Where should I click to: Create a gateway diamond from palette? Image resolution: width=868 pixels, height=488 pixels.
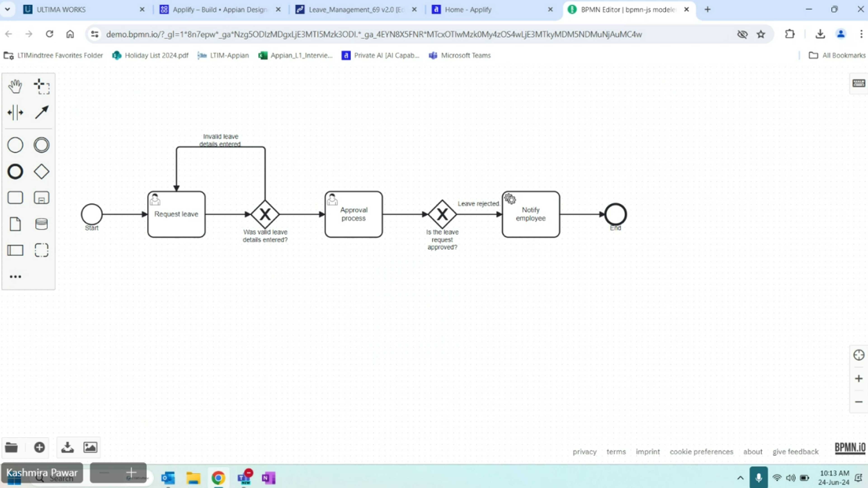(x=41, y=171)
